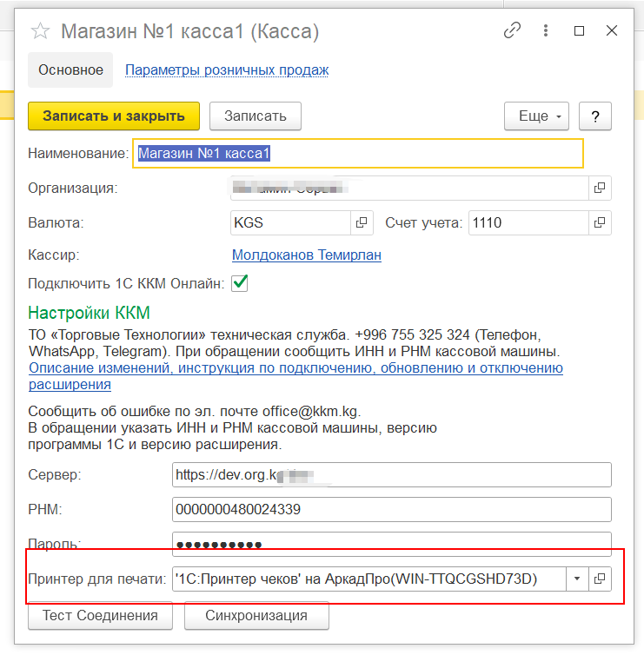The height and width of the screenshot is (655, 644).
Task: Copy link to this cash register form
Action: pyautogui.click(x=513, y=30)
